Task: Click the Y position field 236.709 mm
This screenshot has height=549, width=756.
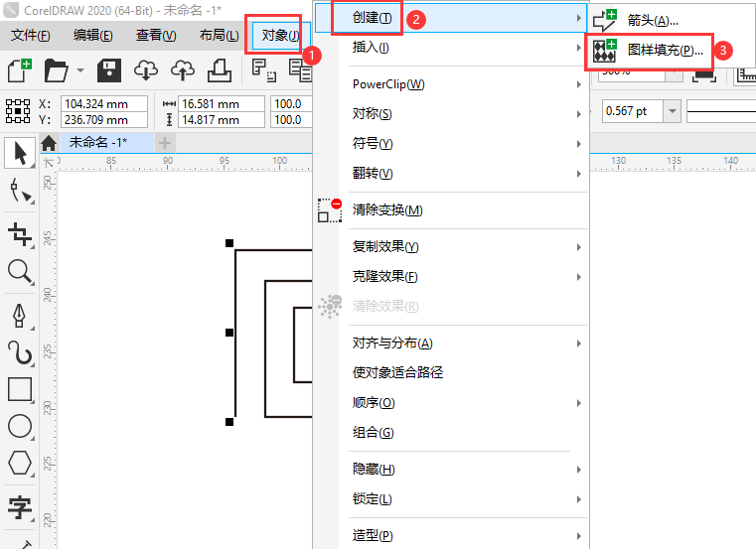Action: (x=104, y=119)
